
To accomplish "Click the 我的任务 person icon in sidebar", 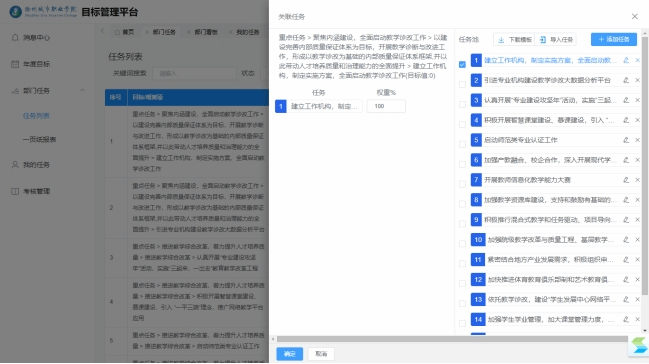I will click(x=15, y=165).
